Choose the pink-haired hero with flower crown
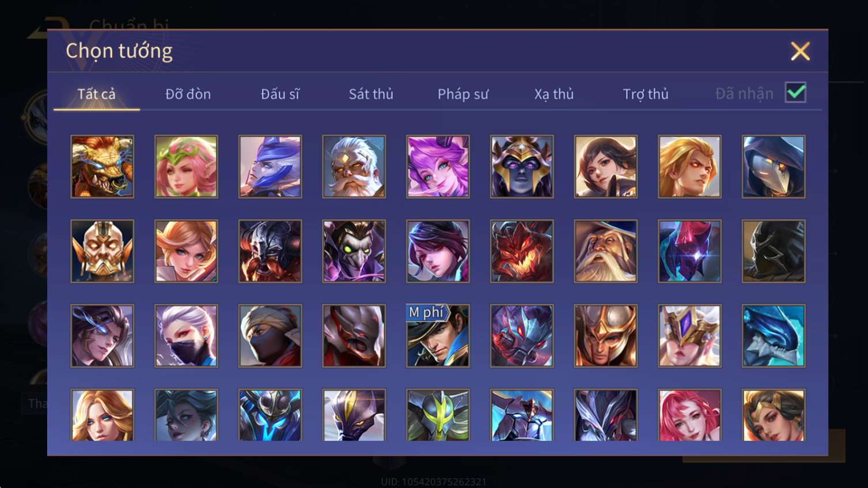Image resolution: width=868 pixels, height=488 pixels. pyautogui.click(x=186, y=167)
